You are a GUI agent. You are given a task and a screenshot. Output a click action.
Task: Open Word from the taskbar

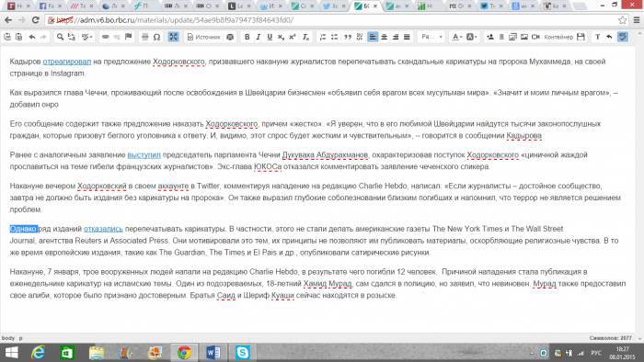(x=213, y=353)
